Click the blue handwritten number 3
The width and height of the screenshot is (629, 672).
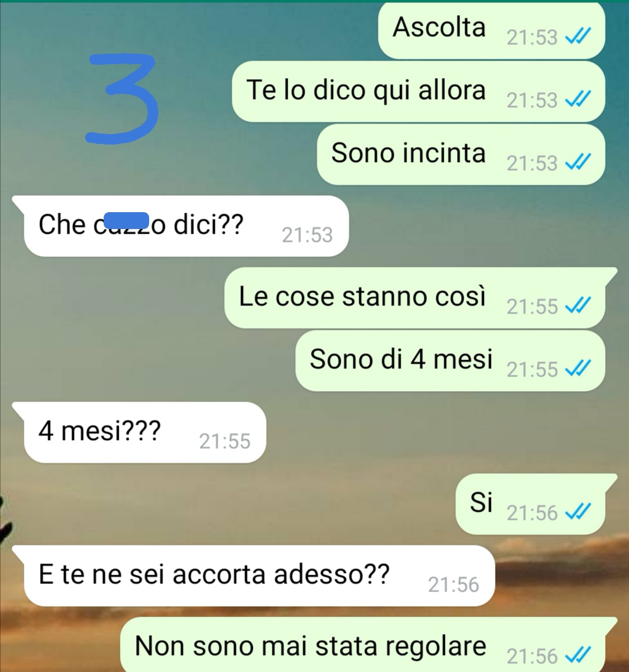pos(122,98)
